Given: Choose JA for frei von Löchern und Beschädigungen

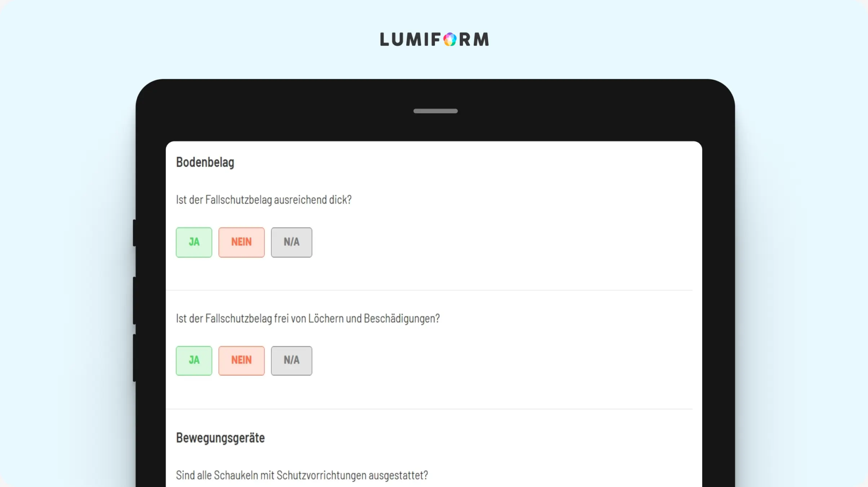Looking at the screenshot, I should tap(194, 361).
